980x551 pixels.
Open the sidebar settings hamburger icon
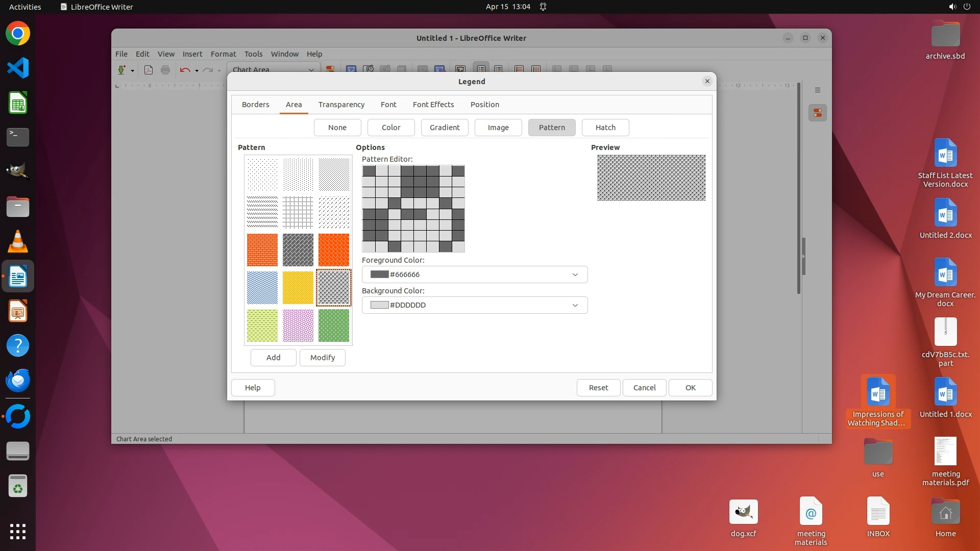click(x=818, y=90)
